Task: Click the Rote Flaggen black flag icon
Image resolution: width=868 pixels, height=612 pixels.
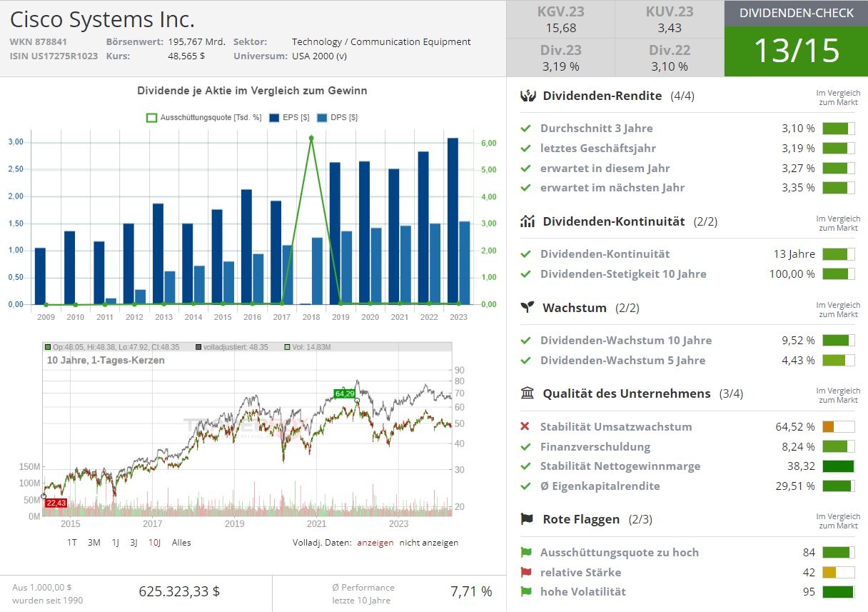Action: 528,519
